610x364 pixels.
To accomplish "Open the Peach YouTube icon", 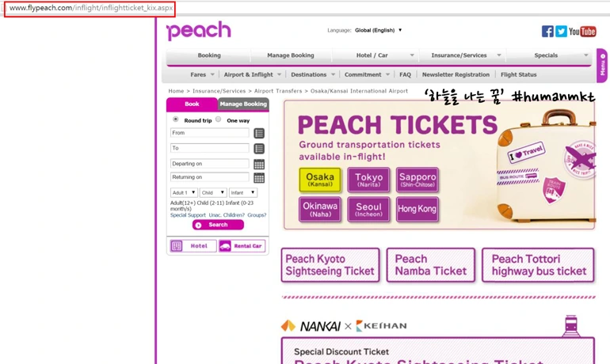I will pos(582,32).
